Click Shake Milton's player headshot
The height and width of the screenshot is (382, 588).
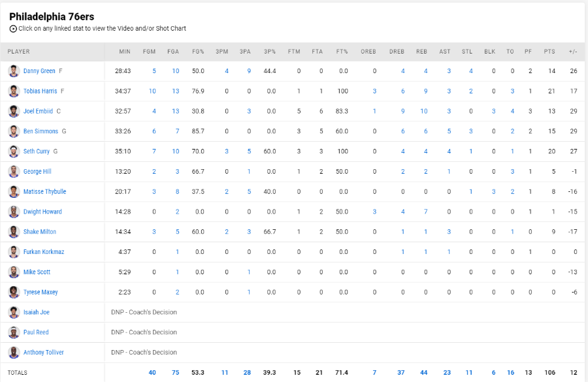point(14,232)
